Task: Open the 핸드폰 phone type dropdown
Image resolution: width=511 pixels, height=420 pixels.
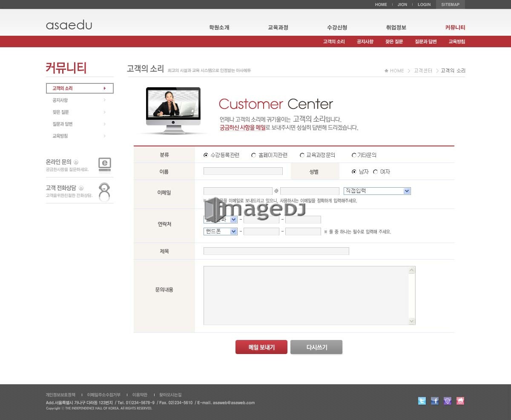Action: [221, 231]
